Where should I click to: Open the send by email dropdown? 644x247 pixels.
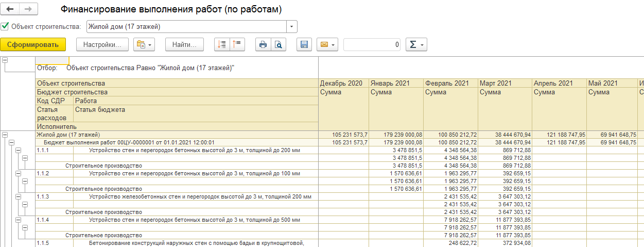(327, 45)
